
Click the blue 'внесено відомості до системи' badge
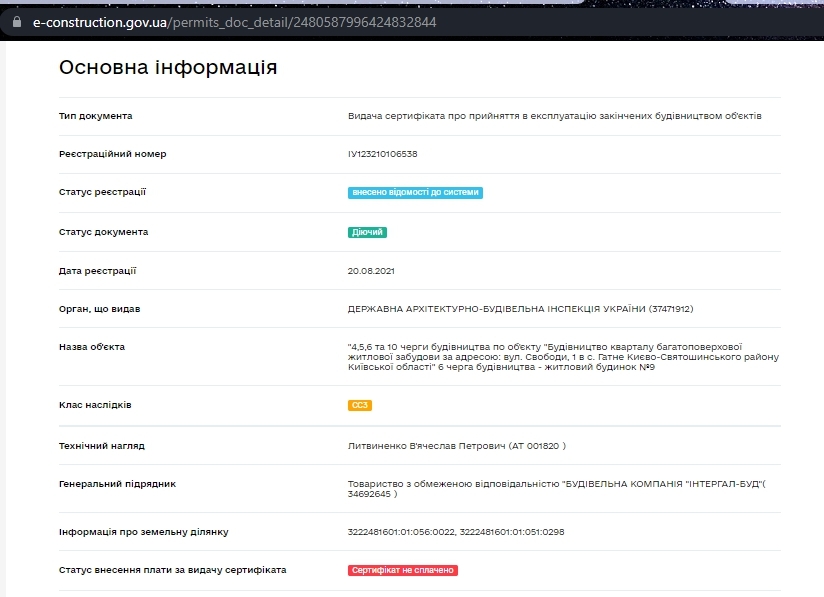click(x=415, y=192)
